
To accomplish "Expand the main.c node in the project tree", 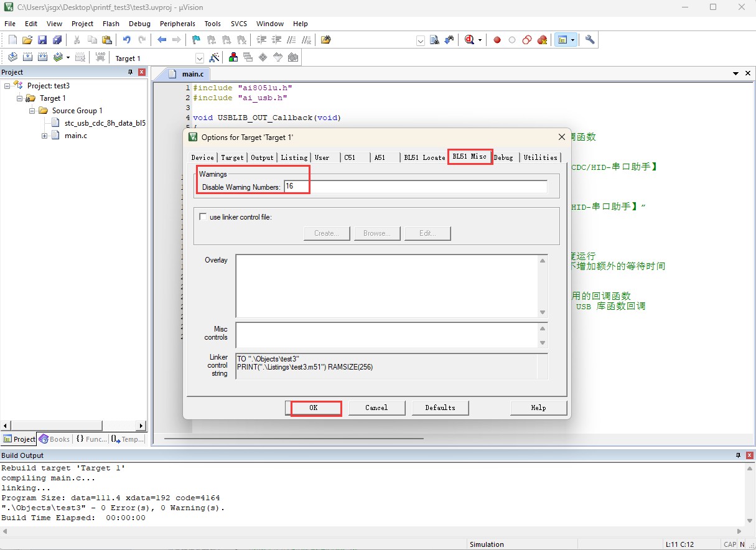I will pyautogui.click(x=45, y=136).
